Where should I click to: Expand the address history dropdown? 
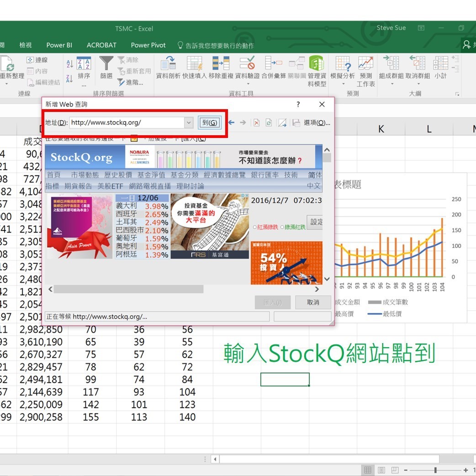(x=189, y=122)
